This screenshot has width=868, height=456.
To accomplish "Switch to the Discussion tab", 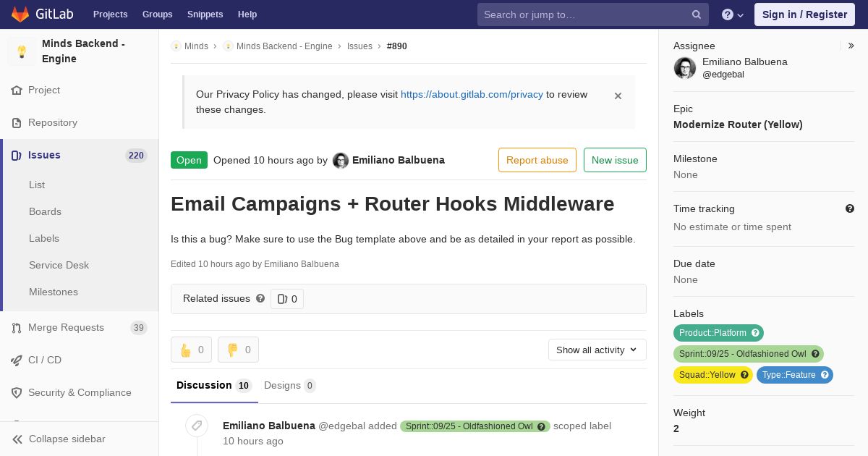I will pos(214,386).
